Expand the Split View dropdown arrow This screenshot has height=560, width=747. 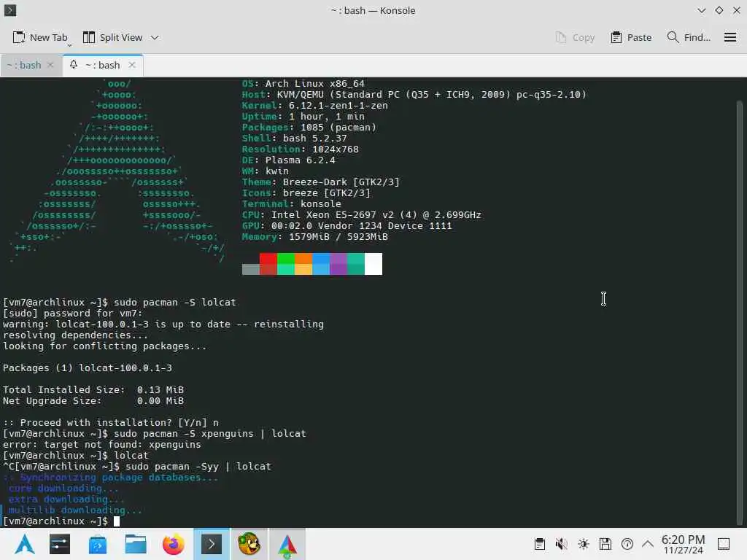pos(155,37)
